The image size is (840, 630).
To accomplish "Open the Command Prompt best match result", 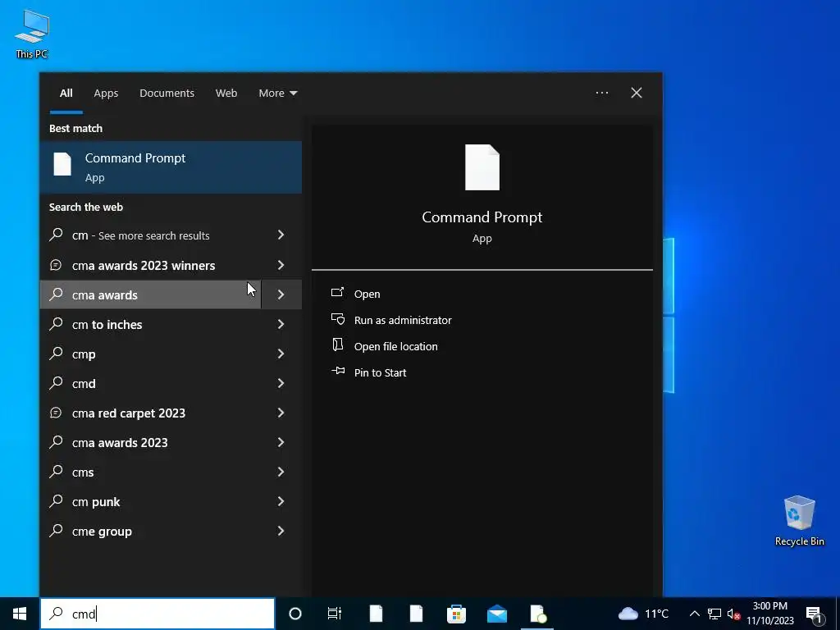I will [x=171, y=167].
